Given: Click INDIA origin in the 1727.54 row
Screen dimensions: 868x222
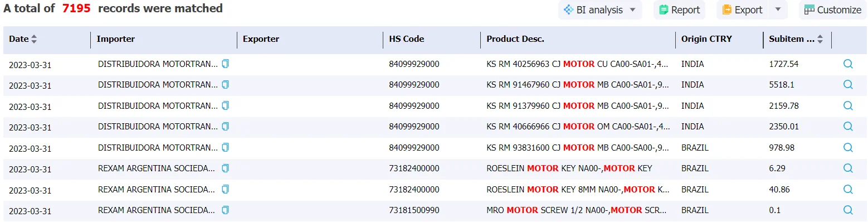Looking at the screenshot, I should (693, 64).
